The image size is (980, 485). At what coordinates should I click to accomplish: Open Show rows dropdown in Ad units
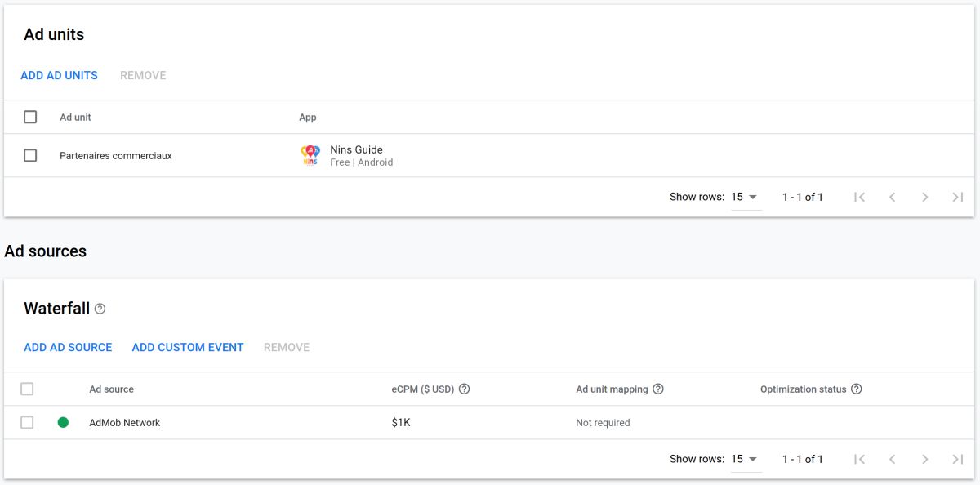pos(745,197)
